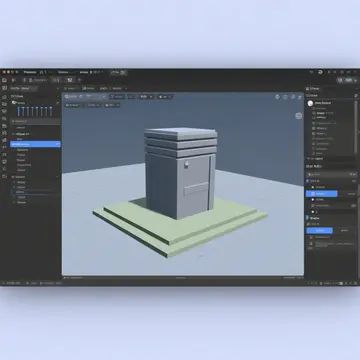Toggle the white checkbox below the blue inspector row
Viewport: 360px width, 360px height.
pyautogui.click(x=313, y=199)
